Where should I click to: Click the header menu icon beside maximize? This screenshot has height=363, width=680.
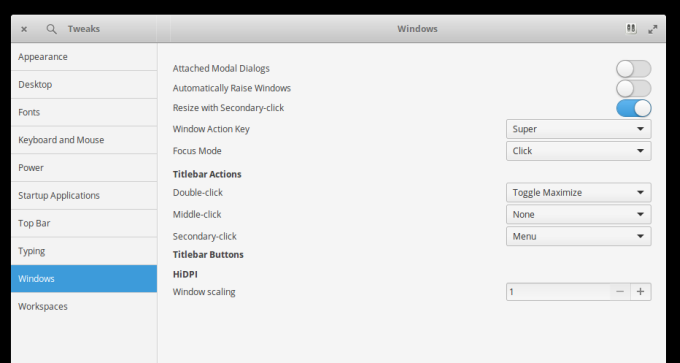(x=631, y=29)
